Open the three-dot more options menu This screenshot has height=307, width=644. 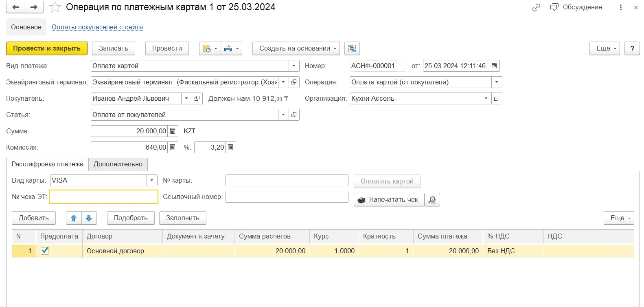621,7
